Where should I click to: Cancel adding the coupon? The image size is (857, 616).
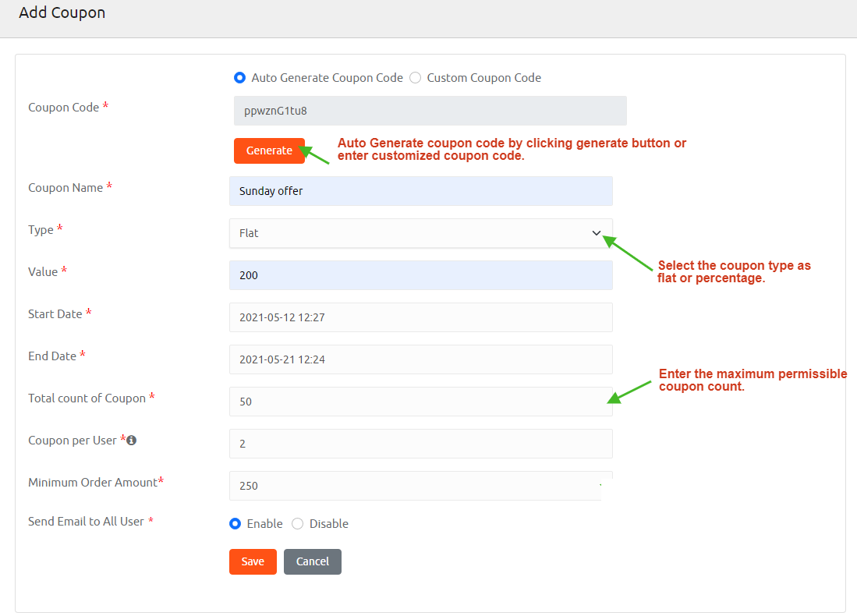coord(312,561)
